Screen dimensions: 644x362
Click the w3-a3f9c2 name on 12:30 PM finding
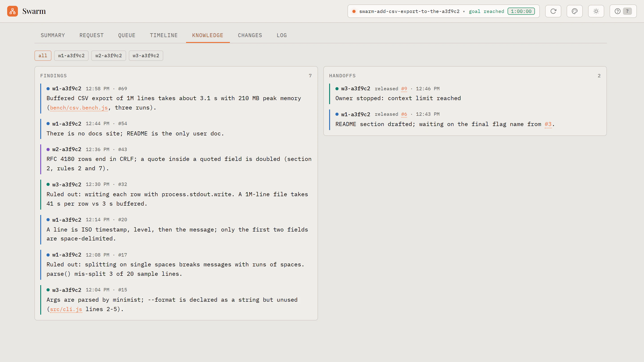click(x=67, y=184)
